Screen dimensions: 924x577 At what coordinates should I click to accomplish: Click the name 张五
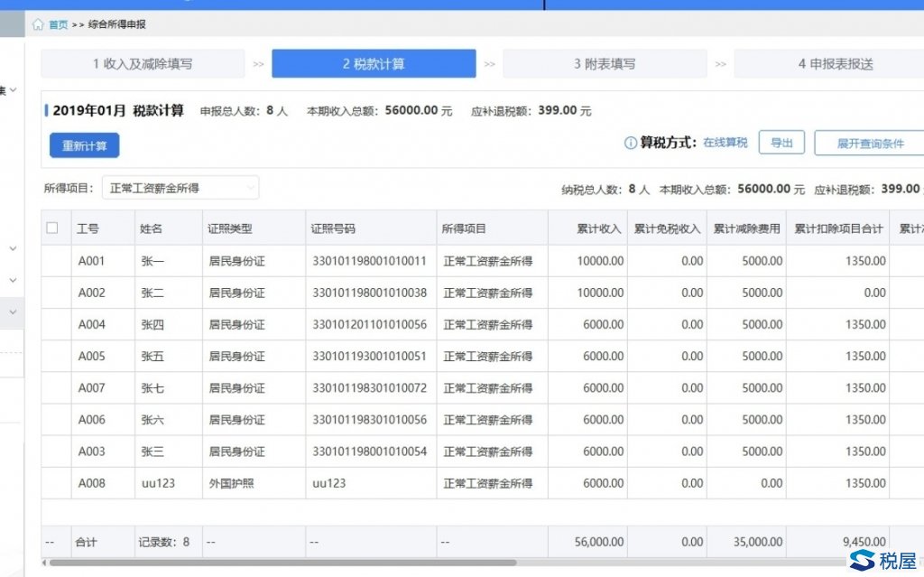[x=152, y=357]
